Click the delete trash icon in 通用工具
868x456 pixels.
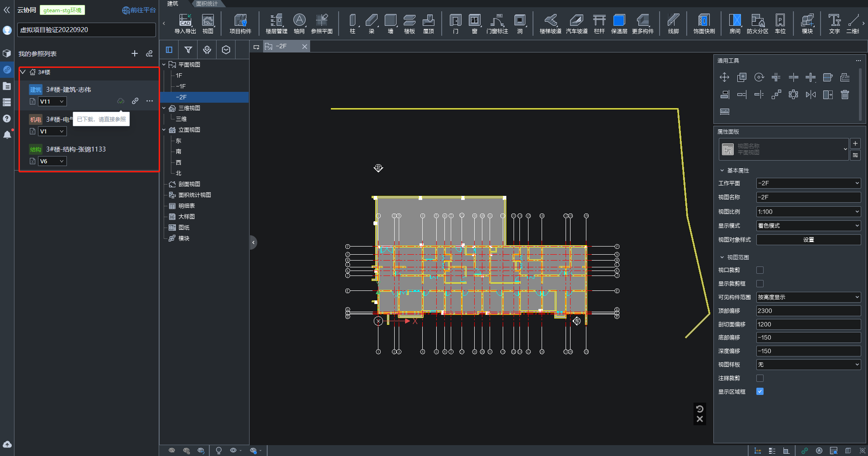pyautogui.click(x=845, y=95)
